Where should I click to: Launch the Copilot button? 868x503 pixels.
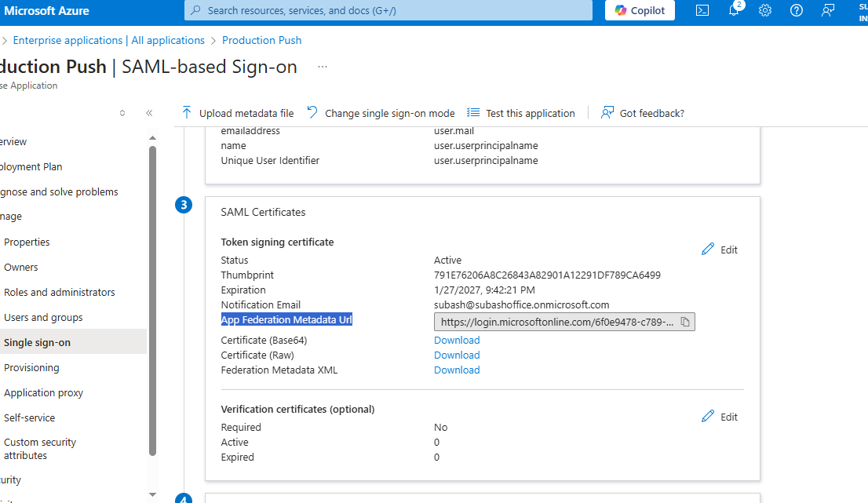coord(640,10)
